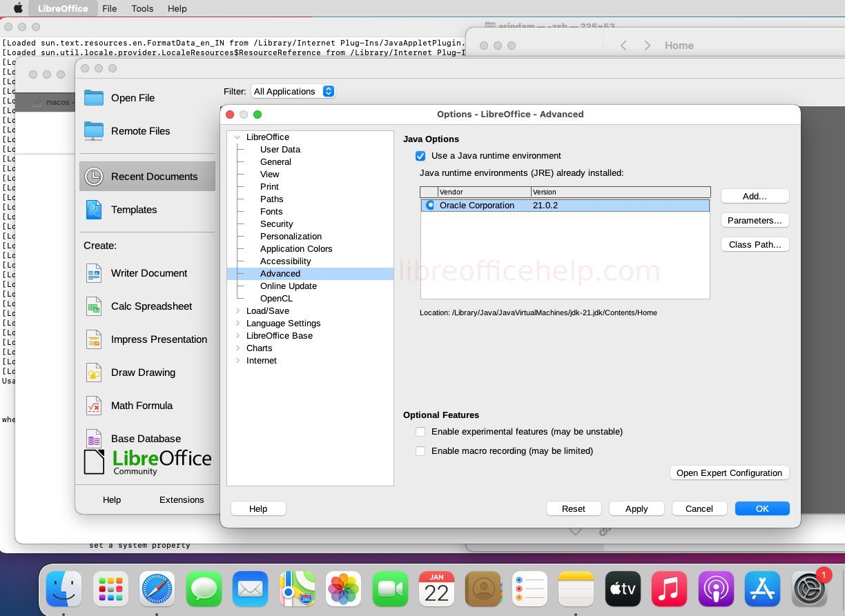Expand the Internet tree node
Screen dimensions: 845x616
[237, 361]
